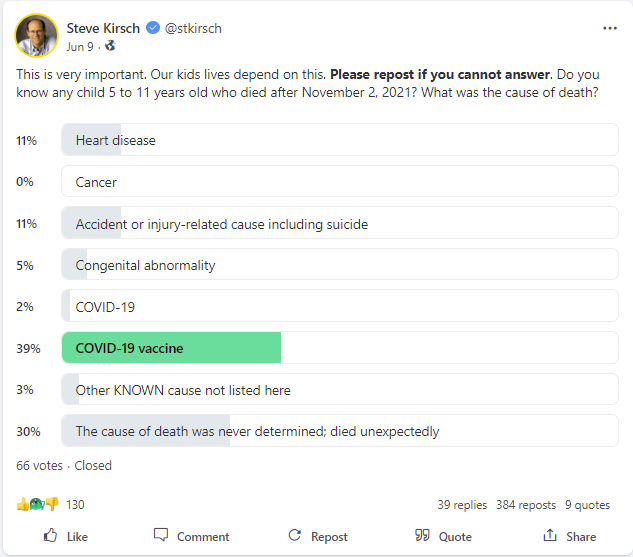Open the @stkirsch handle link

(x=193, y=28)
